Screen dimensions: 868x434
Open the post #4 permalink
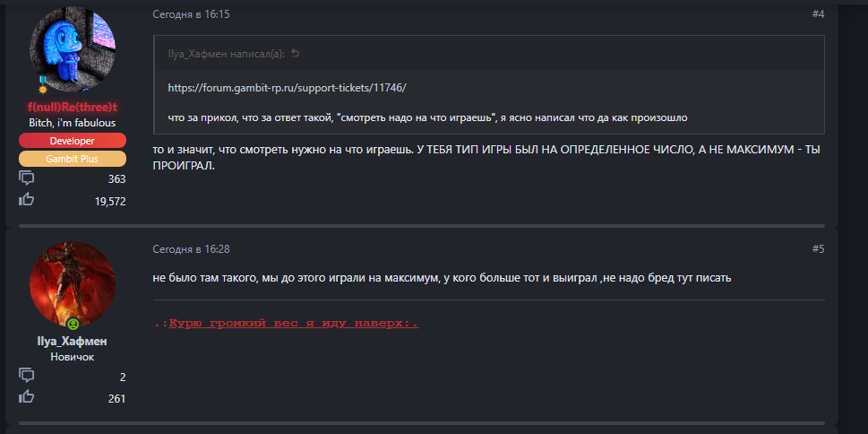point(818,14)
